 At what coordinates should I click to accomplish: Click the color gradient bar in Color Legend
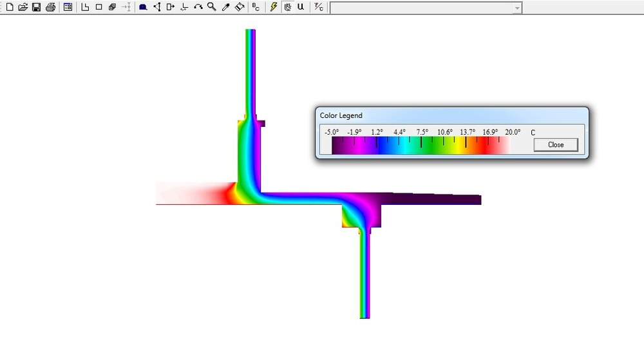click(x=420, y=146)
